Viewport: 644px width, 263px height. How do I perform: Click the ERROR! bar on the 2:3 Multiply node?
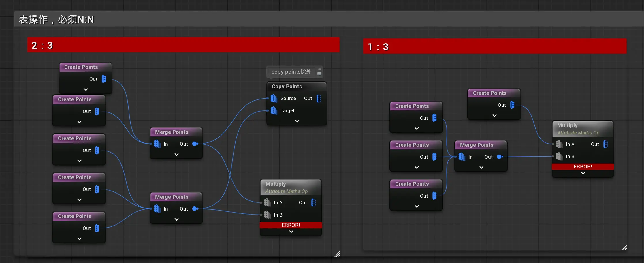click(291, 225)
